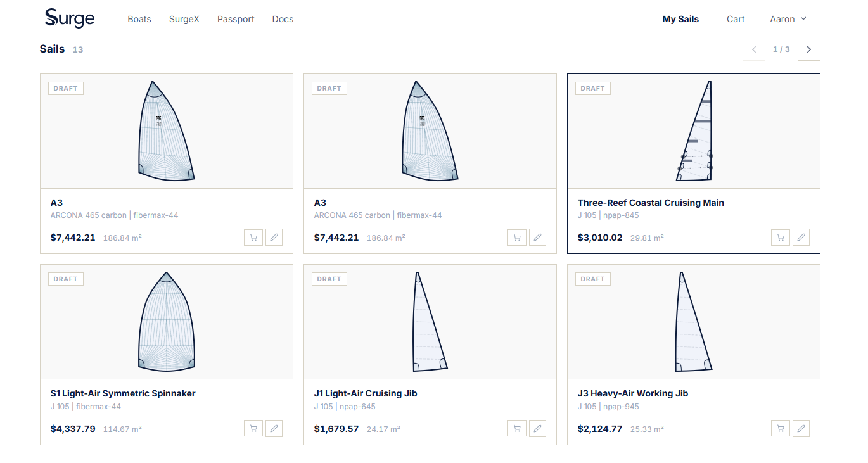Add J3 Heavy-Air Working Jib to cart
This screenshot has width=868, height=463.
(781, 428)
